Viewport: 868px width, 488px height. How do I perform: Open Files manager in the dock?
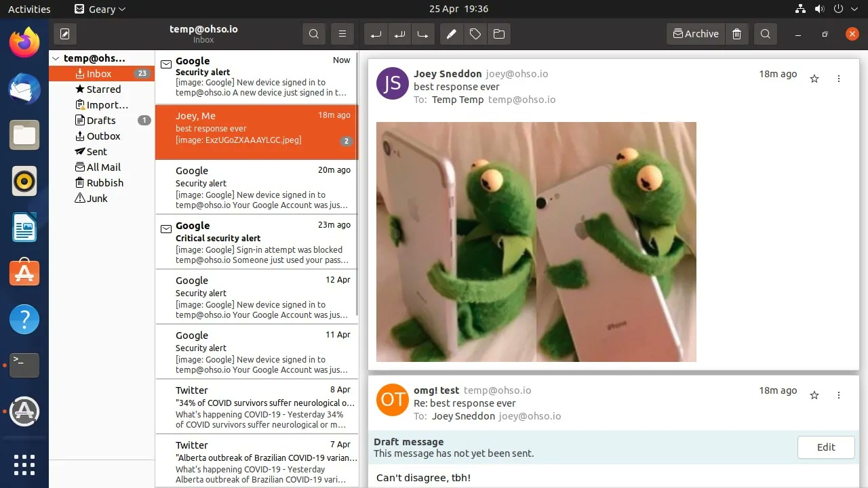(24, 135)
